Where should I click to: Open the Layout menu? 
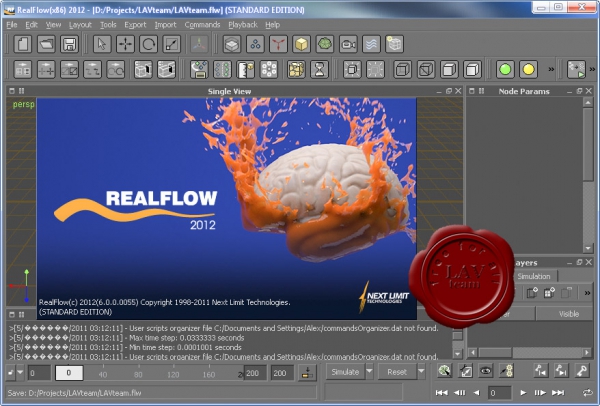click(x=80, y=25)
